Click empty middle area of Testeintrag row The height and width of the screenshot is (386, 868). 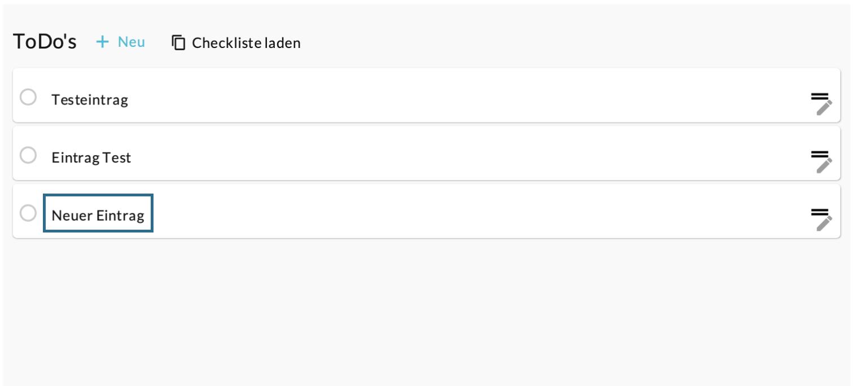click(x=451, y=96)
